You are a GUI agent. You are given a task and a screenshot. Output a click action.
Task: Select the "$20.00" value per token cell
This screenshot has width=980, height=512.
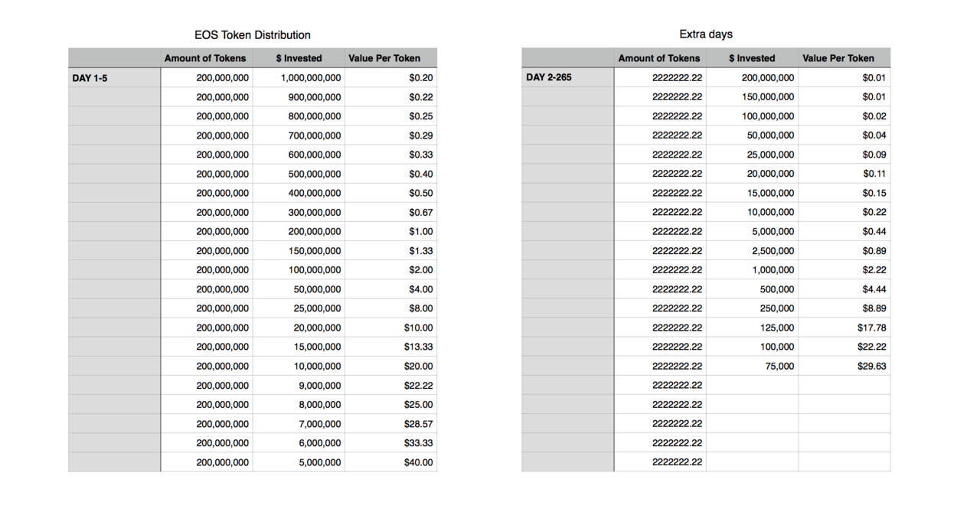tap(390, 366)
